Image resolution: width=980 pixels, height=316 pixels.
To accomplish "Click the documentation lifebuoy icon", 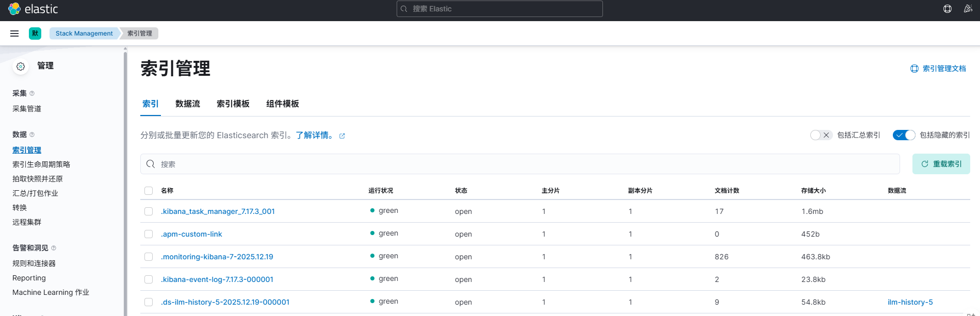I will pos(914,69).
